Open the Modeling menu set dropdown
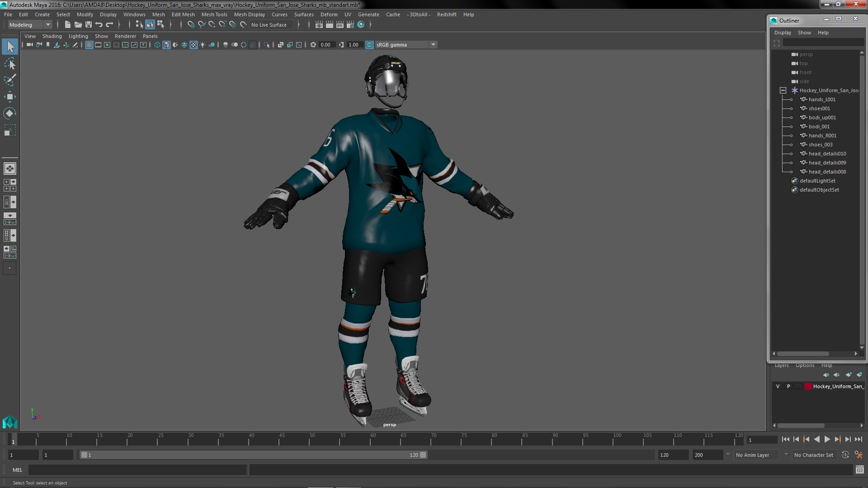Image resolution: width=868 pixels, height=488 pixels. pos(30,25)
